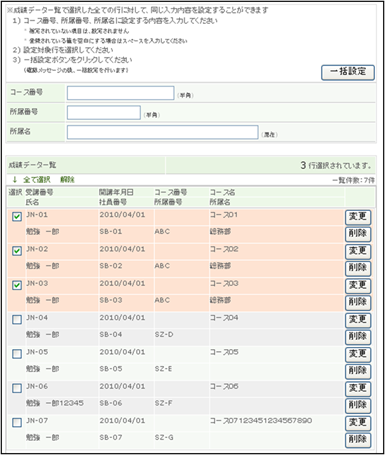Click the 一覧件数:7件 count text
The image size is (385, 455).
pyautogui.click(x=353, y=180)
